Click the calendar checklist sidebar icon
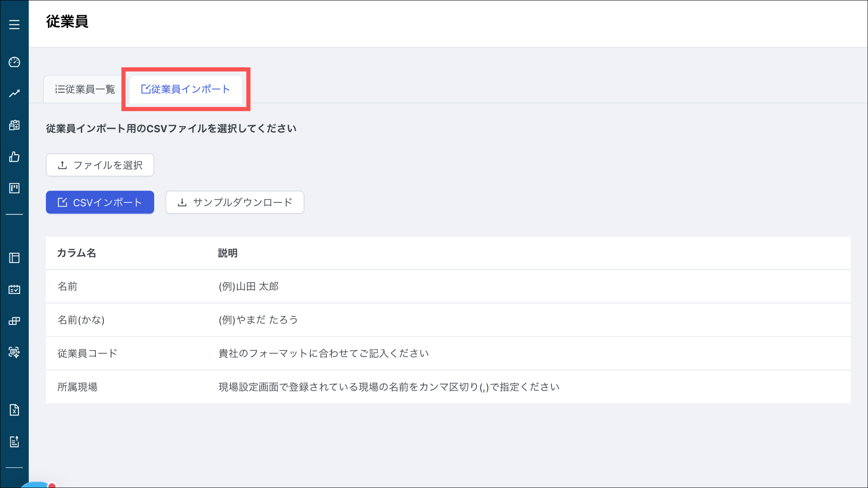This screenshot has width=868, height=488. click(x=14, y=289)
